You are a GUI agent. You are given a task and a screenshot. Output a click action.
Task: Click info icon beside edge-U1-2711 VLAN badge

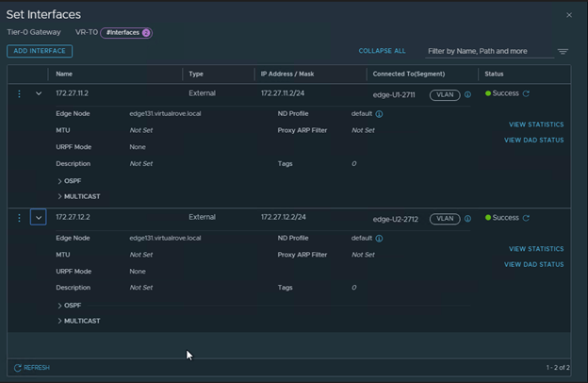(467, 95)
